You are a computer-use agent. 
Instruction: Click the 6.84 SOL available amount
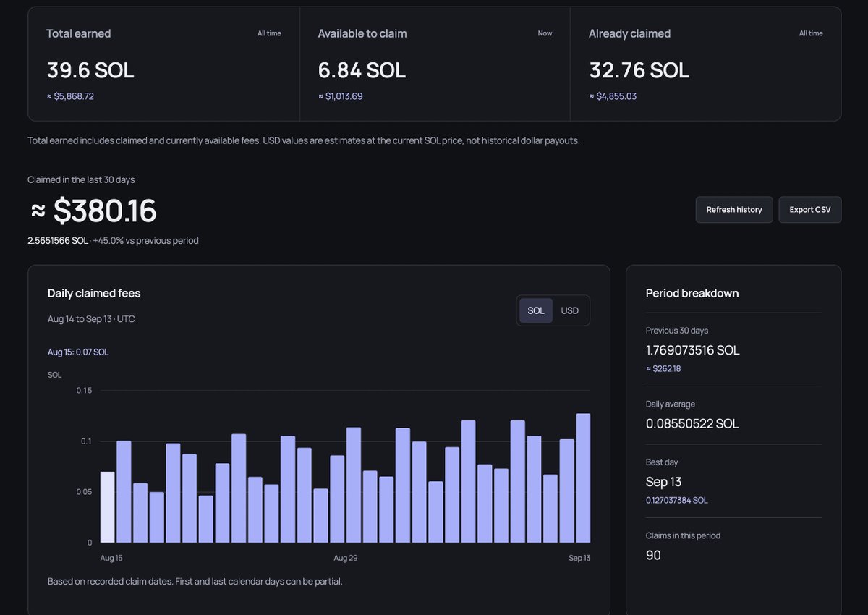click(x=362, y=70)
